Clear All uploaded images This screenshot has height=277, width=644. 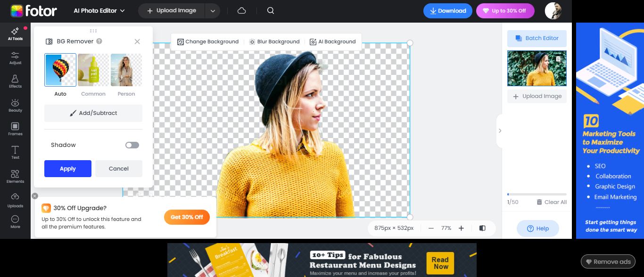click(x=552, y=202)
